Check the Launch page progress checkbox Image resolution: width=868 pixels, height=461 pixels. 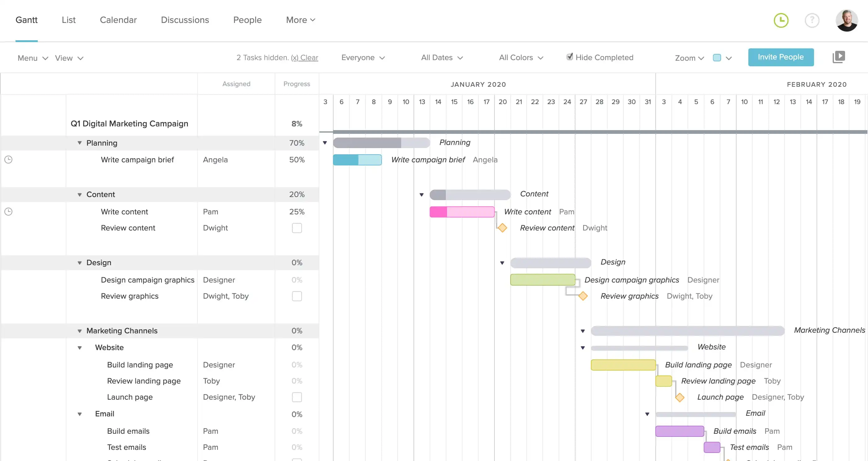(x=297, y=397)
